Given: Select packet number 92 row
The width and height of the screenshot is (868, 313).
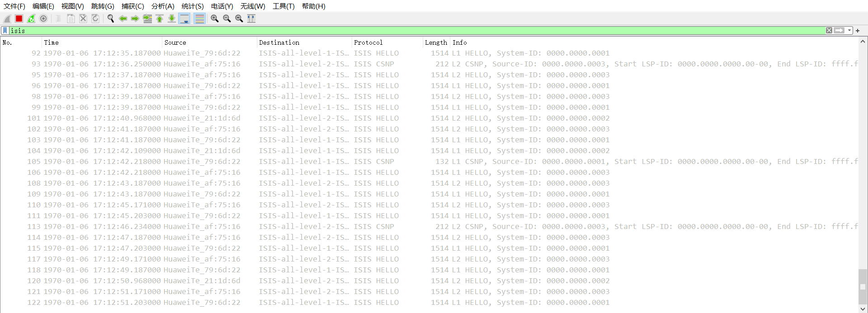Looking at the screenshot, I should pos(429,53).
